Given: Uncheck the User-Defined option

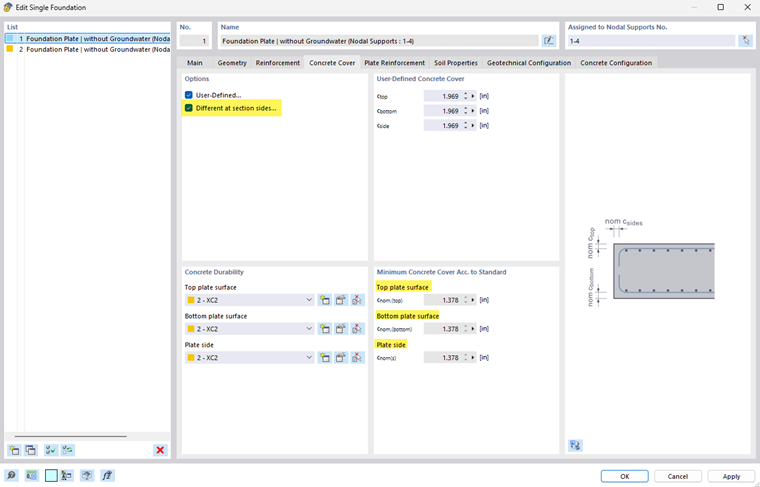Looking at the screenshot, I should click(189, 95).
